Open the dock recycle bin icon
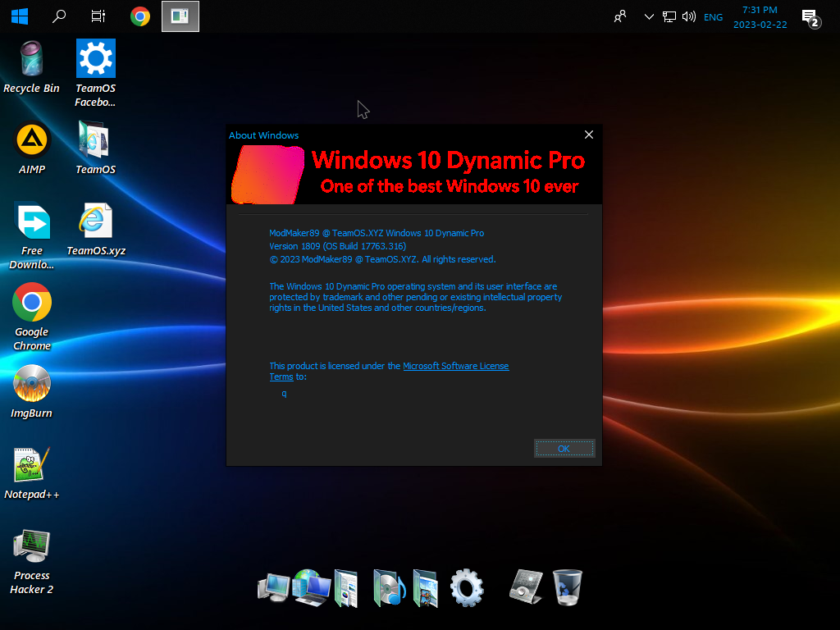This screenshot has height=630, width=840. click(x=568, y=587)
